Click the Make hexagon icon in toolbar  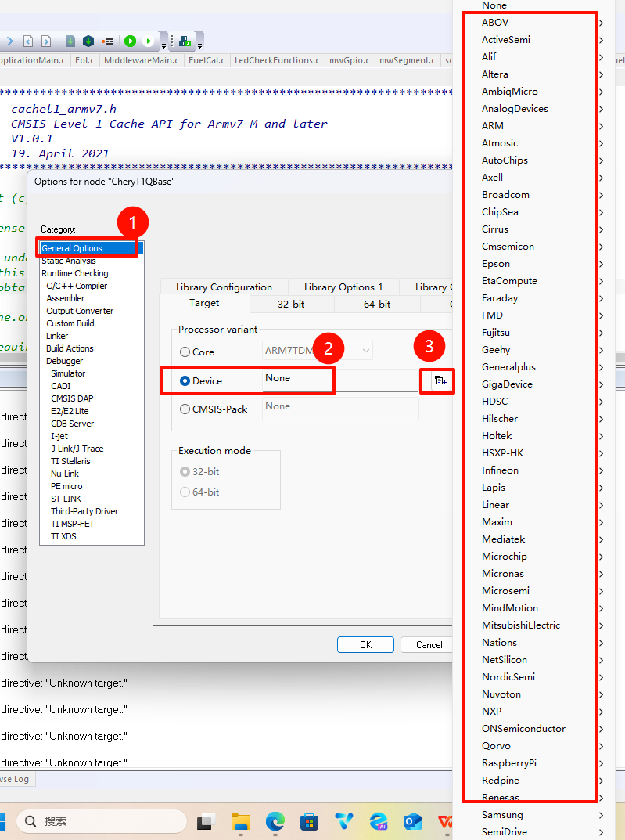89,41
